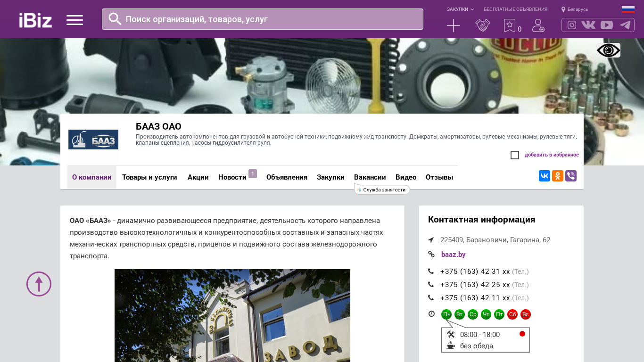Viewport: 644px width, 362px height.
Task: Select Monday (Пн) schedule circle
Action: (x=446, y=314)
